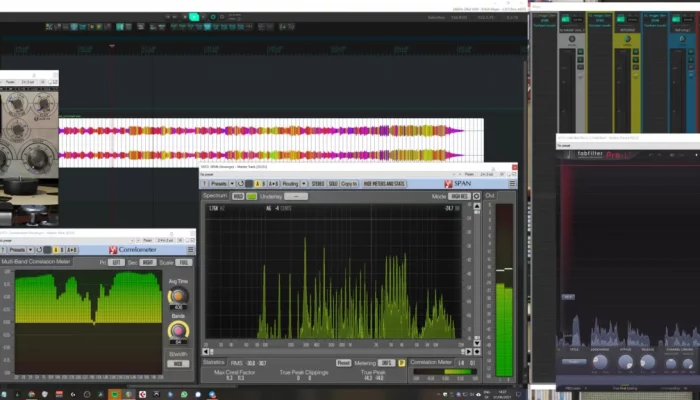
Task: Click HIDE METERS AND STATS in SPAN
Action: (x=384, y=183)
